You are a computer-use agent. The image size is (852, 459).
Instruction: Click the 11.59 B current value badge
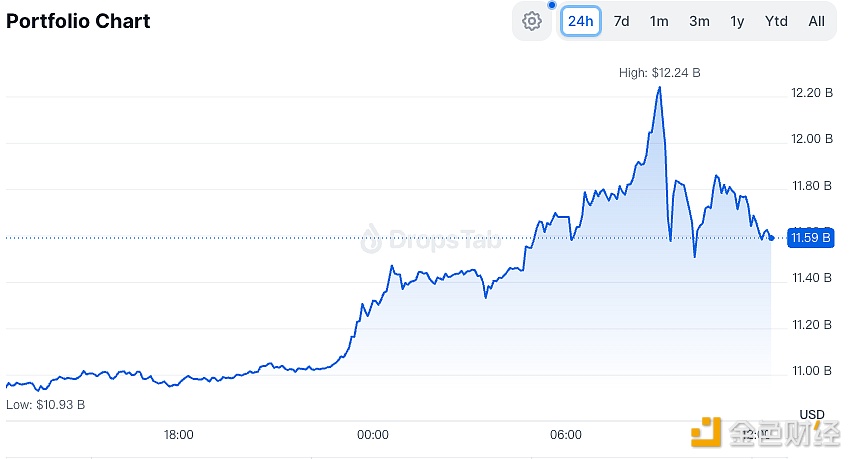pyautogui.click(x=811, y=238)
